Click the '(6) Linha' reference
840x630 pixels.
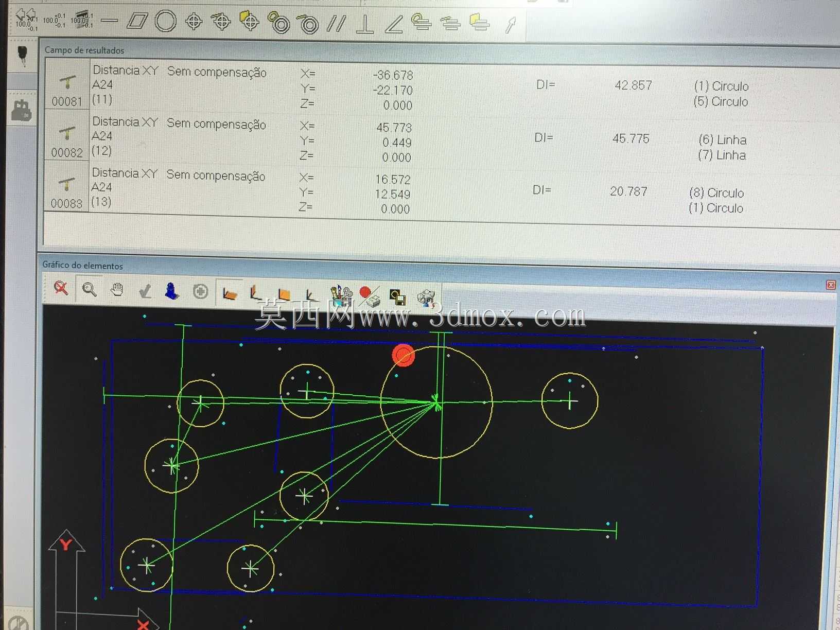(x=722, y=139)
